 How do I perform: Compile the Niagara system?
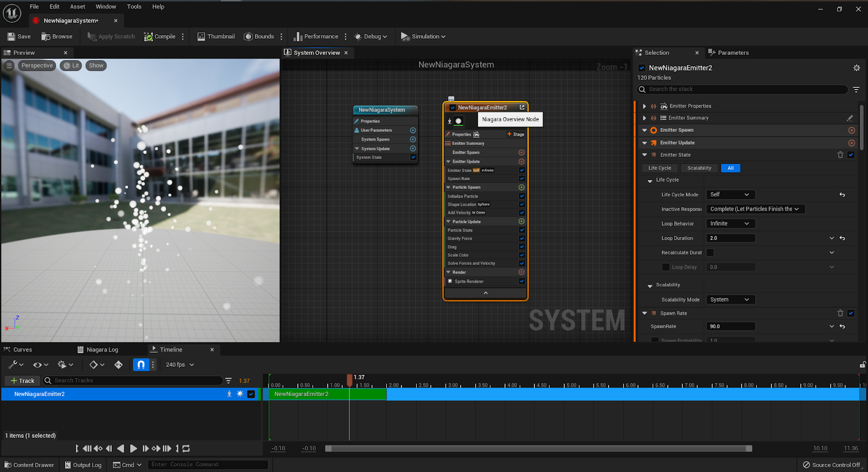[x=159, y=36]
